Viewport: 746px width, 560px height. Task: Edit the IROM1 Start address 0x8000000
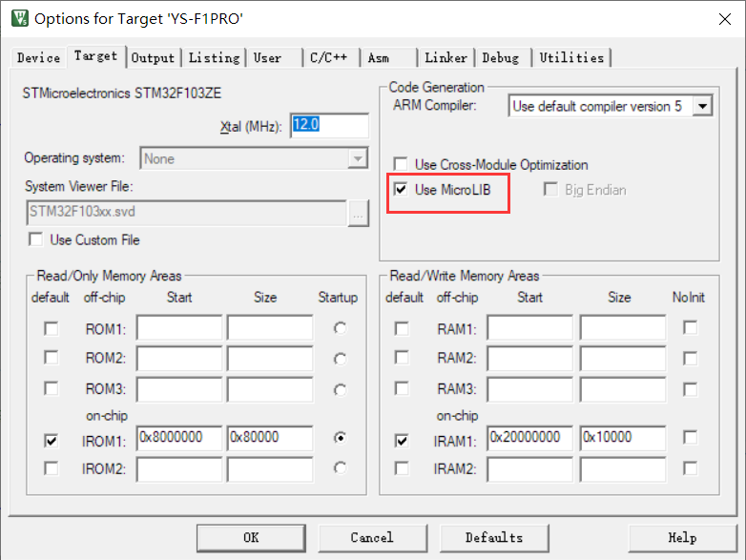pos(179,438)
